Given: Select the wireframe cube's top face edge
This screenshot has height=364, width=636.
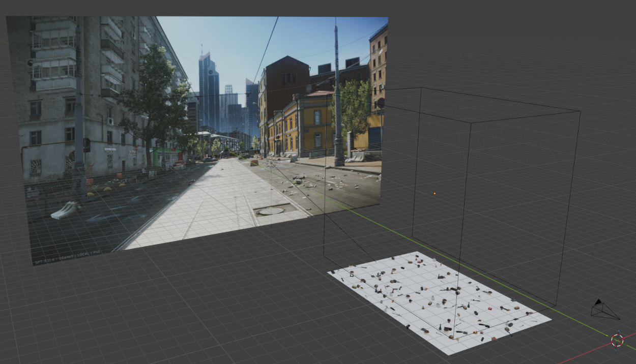Looking at the screenshot, I should (x=524, y=116).
